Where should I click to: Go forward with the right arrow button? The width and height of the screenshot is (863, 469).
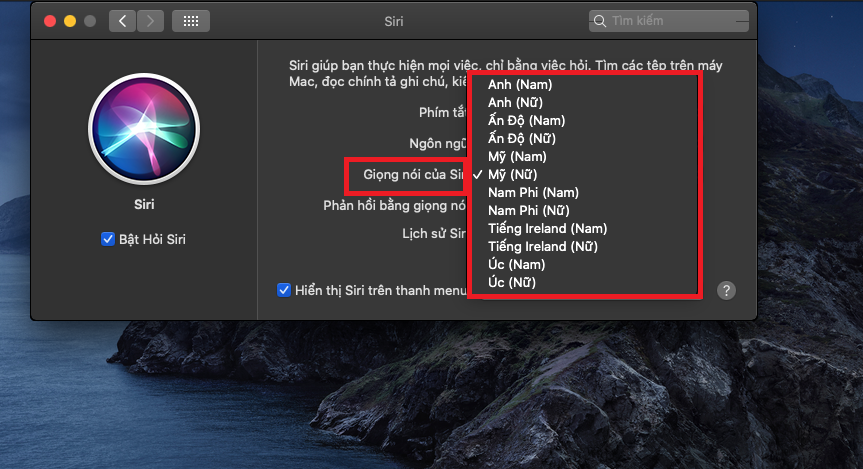(150, 21)
